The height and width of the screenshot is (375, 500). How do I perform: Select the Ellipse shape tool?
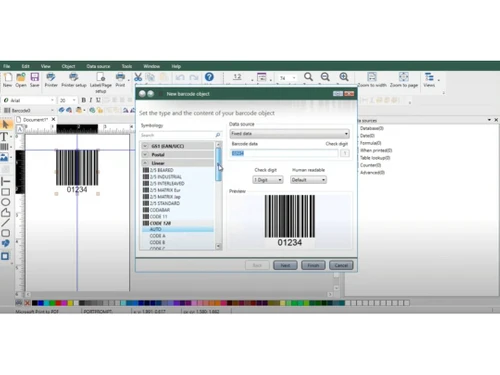(6, 202)
